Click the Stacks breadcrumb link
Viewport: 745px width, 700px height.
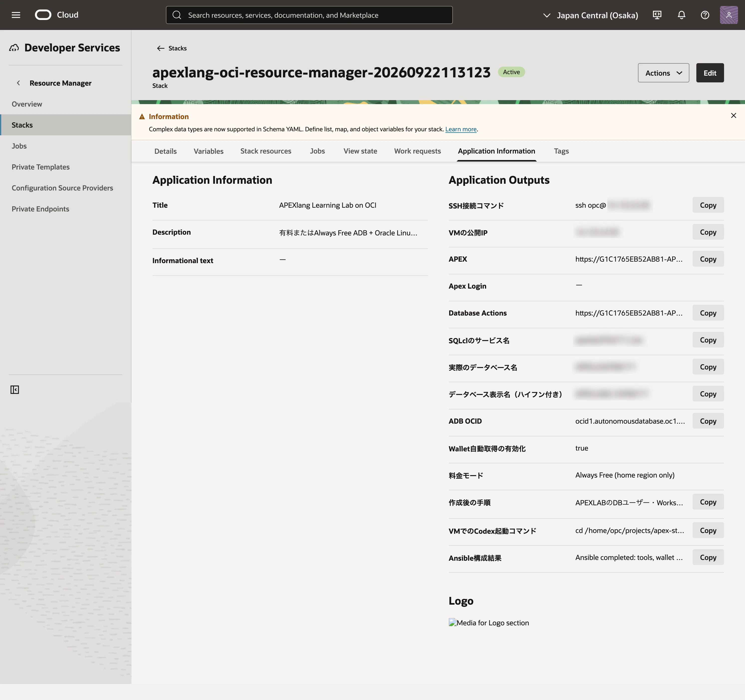coord(177,48)
